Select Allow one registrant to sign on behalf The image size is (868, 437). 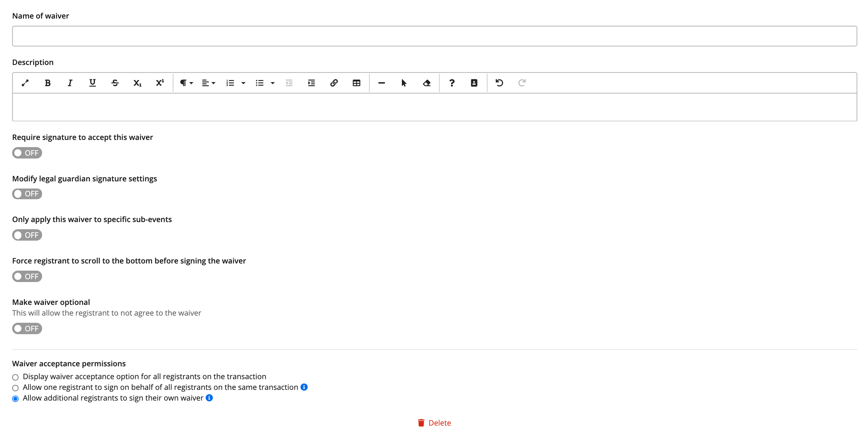click(15, 388)
